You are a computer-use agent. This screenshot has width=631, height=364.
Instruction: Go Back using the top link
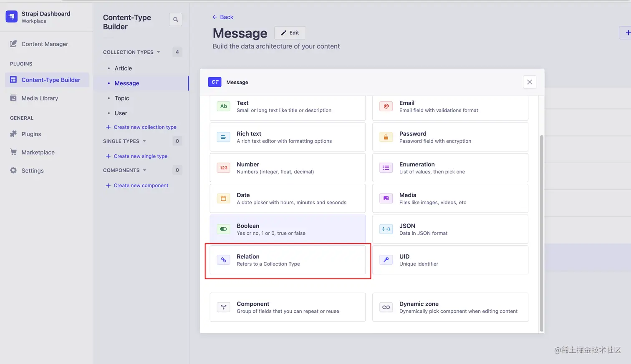coord(223,17)
